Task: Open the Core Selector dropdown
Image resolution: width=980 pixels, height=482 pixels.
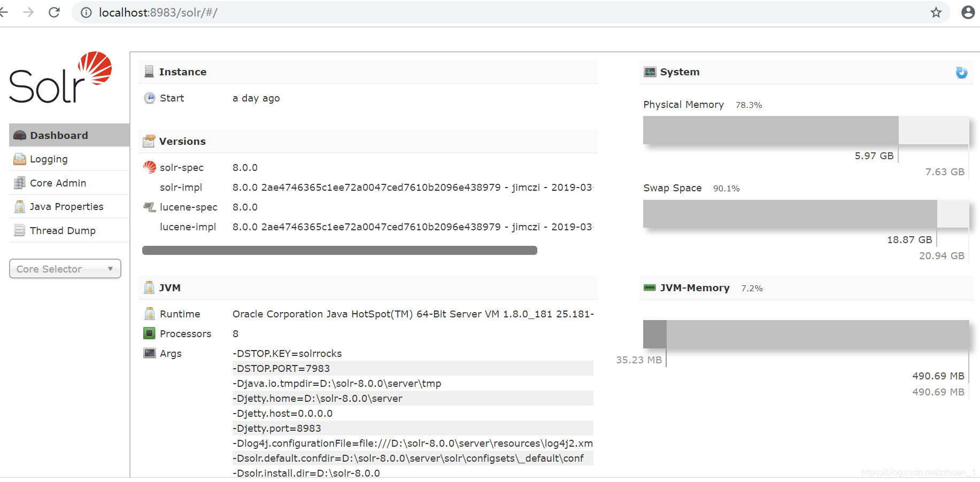Action: (65, 269)
